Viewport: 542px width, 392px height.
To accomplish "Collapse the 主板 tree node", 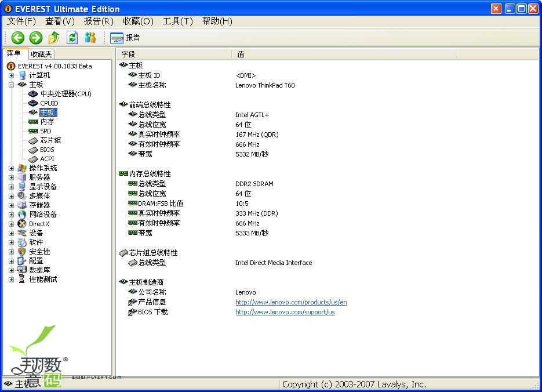I will (11, 85).
